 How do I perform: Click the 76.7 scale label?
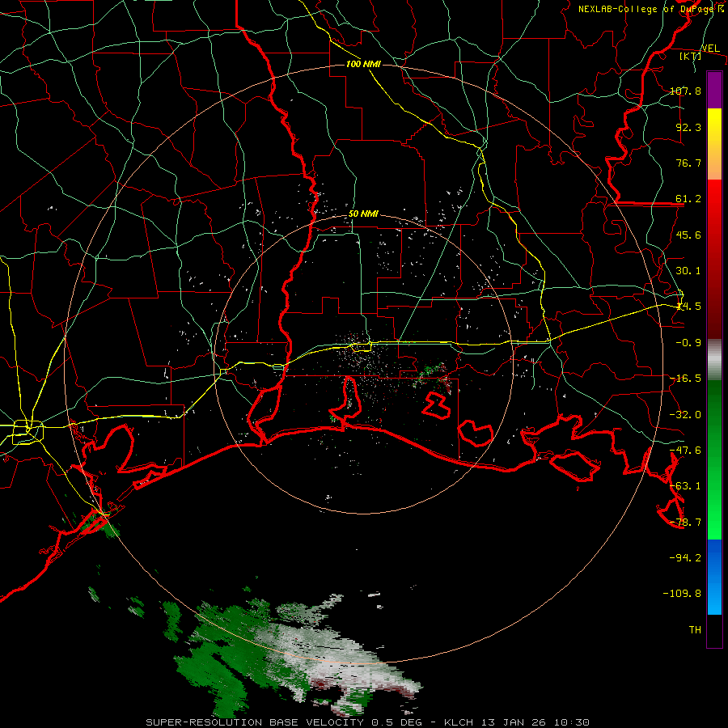tap(688, 163)
